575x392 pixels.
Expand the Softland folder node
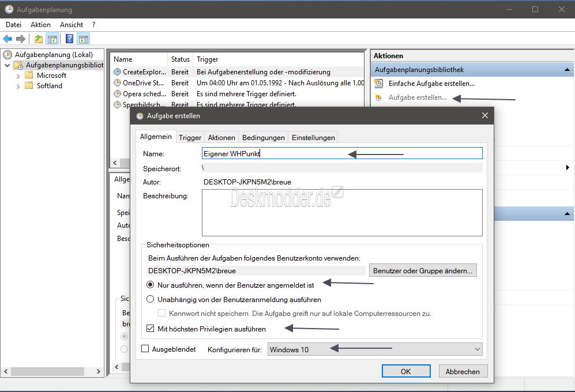[x=18, y=86]
